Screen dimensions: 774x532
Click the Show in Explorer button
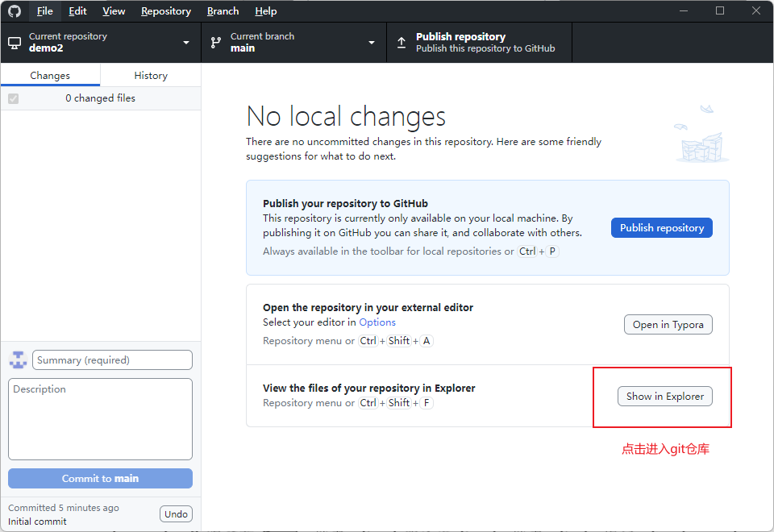664,396
